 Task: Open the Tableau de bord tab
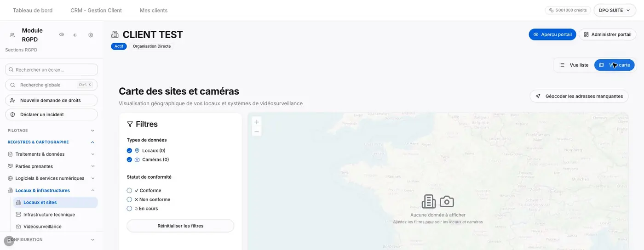(33, 10)
